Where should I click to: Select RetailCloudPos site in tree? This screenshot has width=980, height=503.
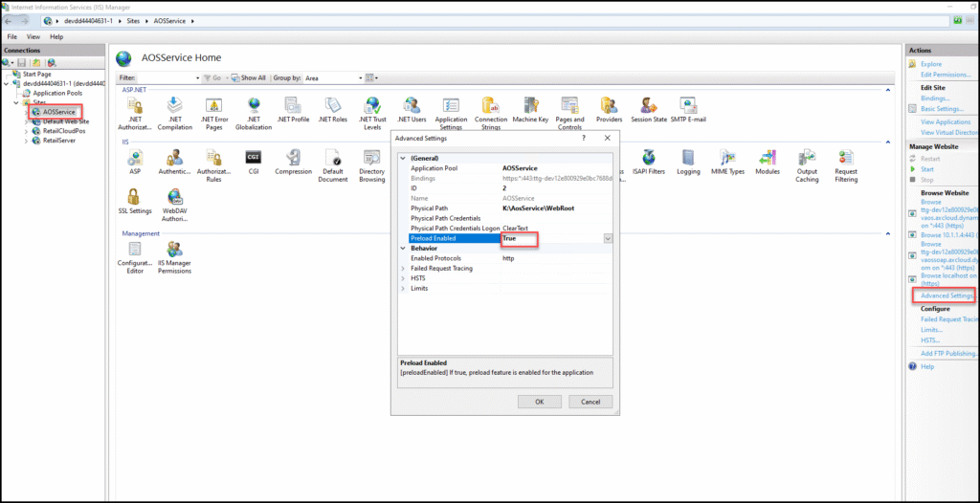64,131
